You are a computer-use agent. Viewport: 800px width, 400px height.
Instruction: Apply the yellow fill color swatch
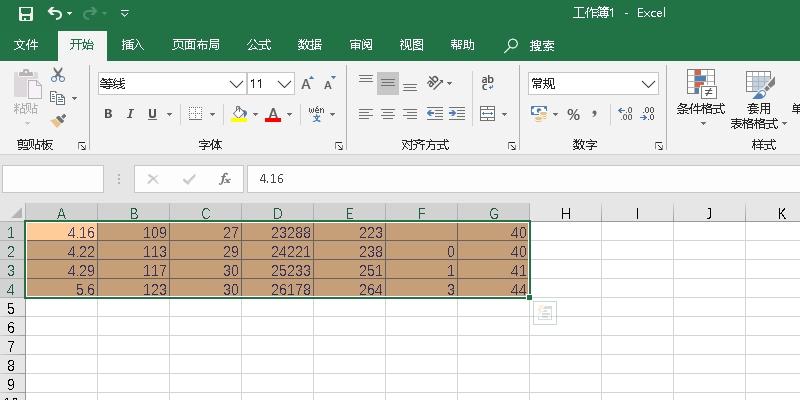tap(239, 114)
